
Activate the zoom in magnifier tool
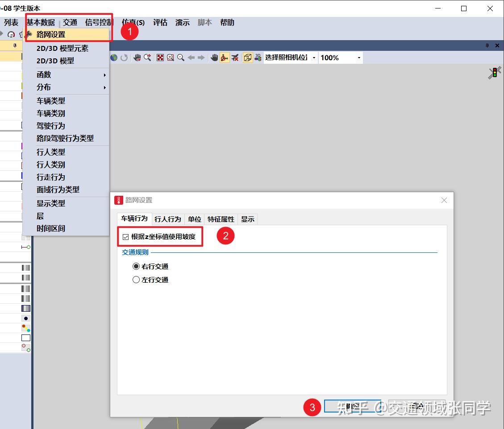pos(170,57)
